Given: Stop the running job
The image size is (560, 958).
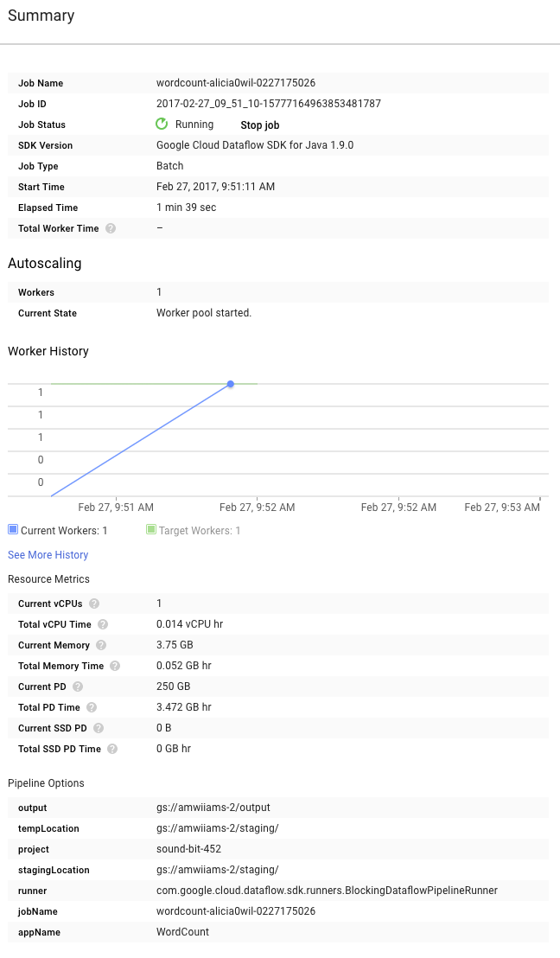Looking at the screenshot, I should [259, 125].
